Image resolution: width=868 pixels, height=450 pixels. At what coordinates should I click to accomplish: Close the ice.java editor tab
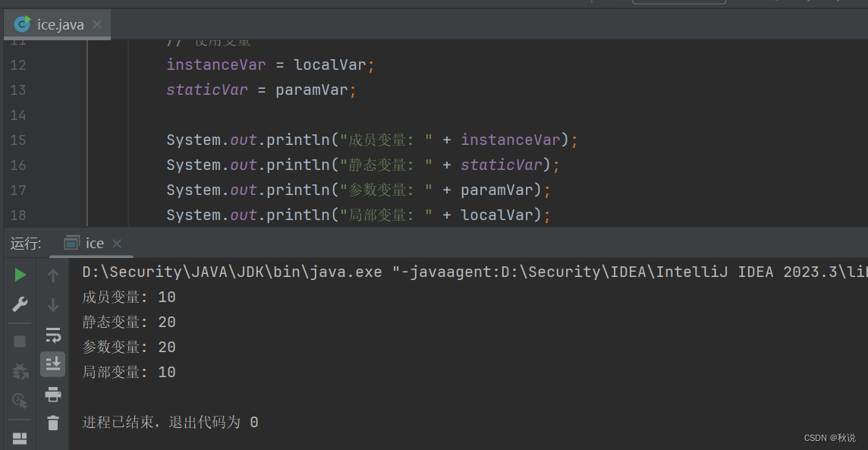click(x=96, y=24)
